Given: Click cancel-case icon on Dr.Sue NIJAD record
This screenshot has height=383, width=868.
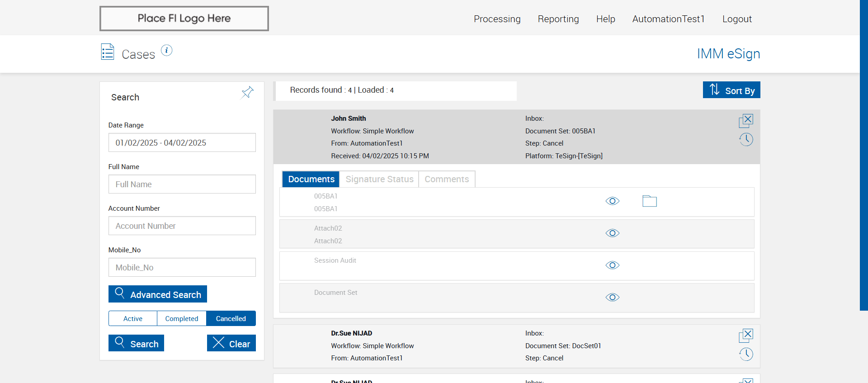Looking at the screenshot, I should tap(746, 335).
